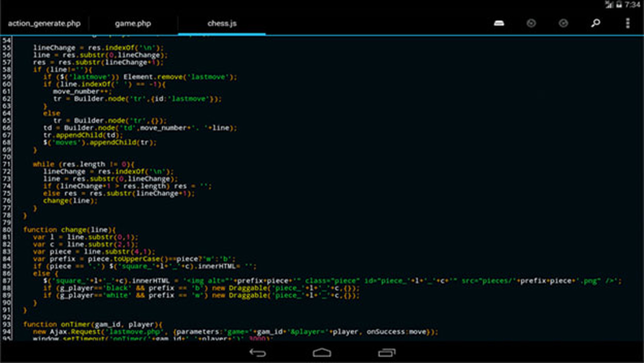This screenshot has height=363, width=644.
Task: Click 'new Ajax.Request' on line 94
Action: coord(67,332)
